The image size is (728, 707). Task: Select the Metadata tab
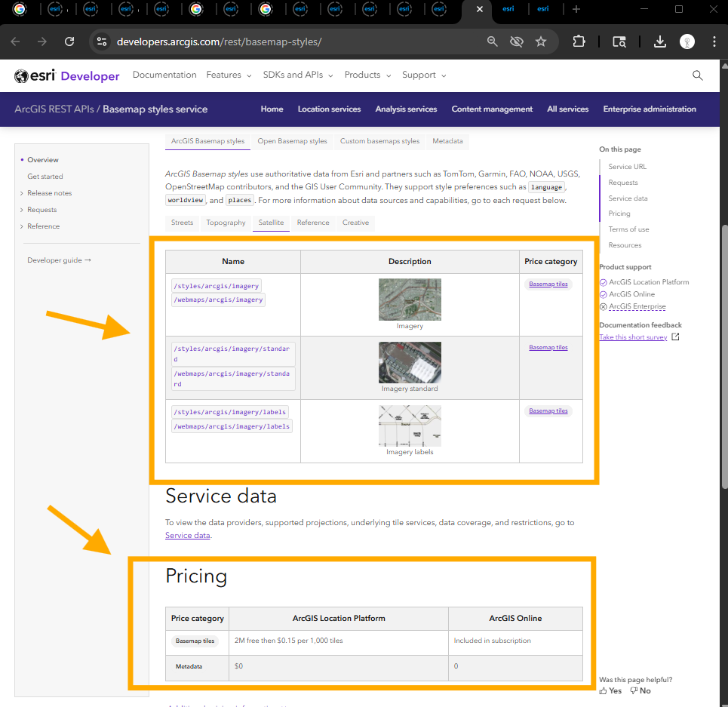coord(447,141)
